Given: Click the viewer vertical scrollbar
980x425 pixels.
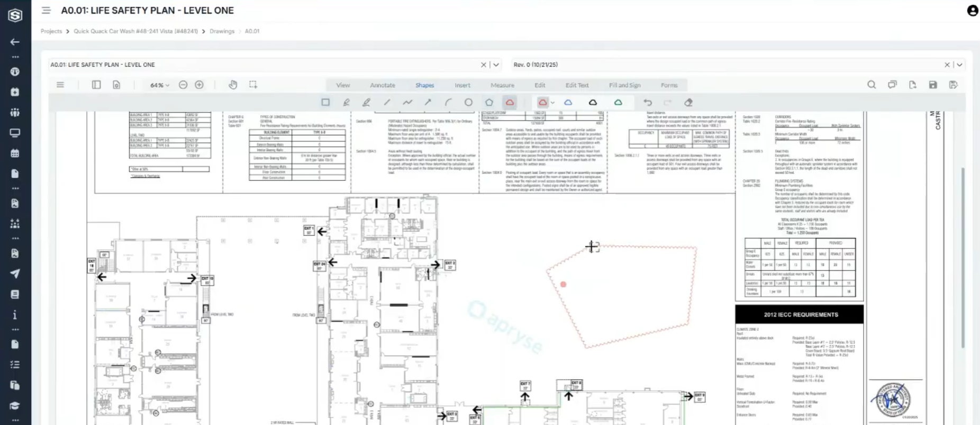Looking at the screenshot, I should pos(962,257).
